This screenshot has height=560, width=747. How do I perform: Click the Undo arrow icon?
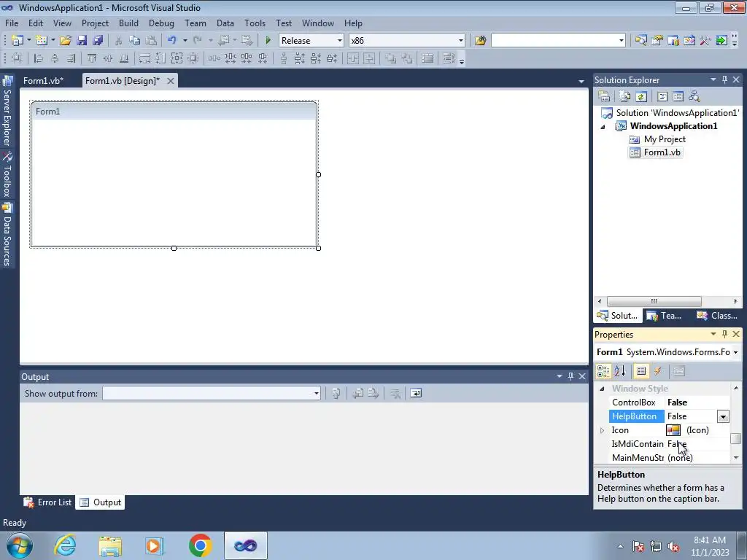172,41
